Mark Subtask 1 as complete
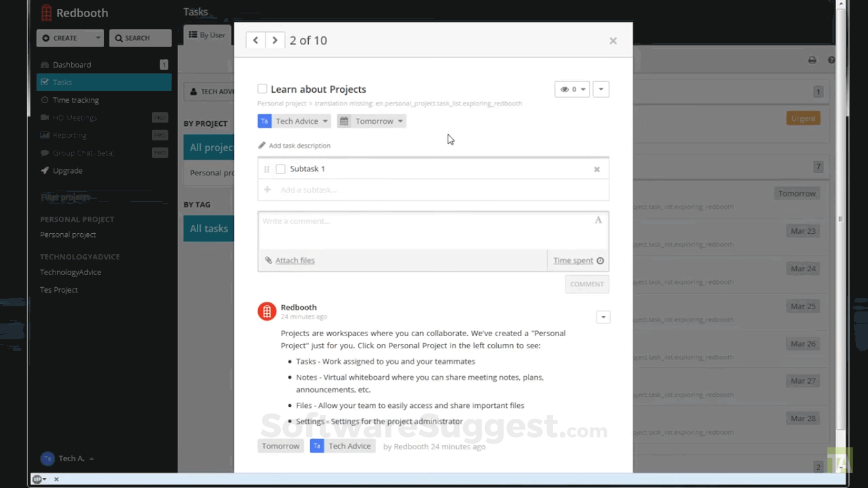 pyautogui.click(x=280, y=169)
